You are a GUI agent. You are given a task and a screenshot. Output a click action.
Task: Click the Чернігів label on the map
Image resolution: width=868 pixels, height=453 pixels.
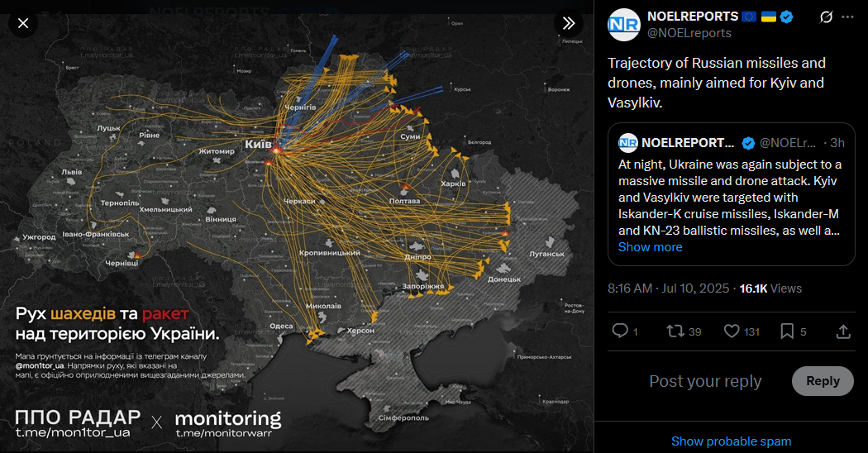[x=301, y=107]
